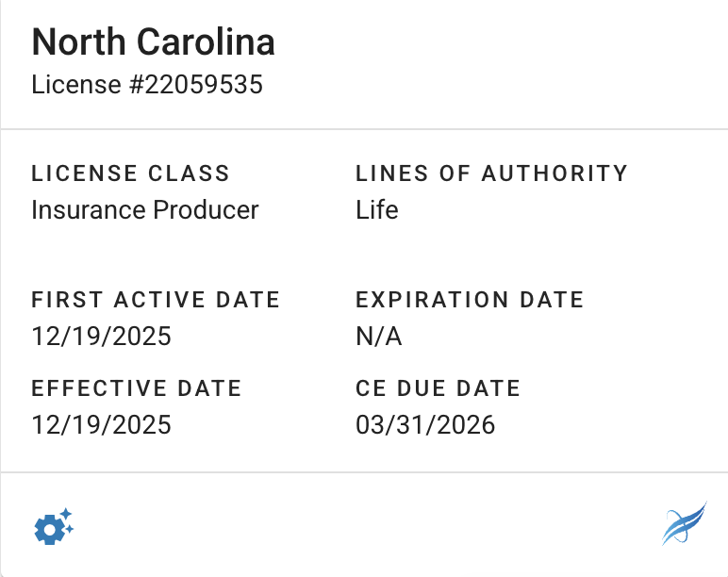Click the gear with sparkles icon
This screenshot has height=577, width=728.
point(53,526)
